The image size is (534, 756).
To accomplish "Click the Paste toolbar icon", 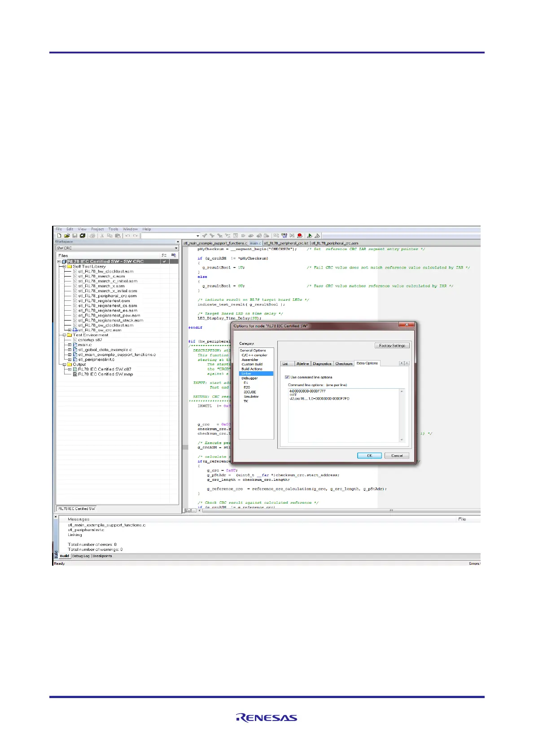I will 118,236.
